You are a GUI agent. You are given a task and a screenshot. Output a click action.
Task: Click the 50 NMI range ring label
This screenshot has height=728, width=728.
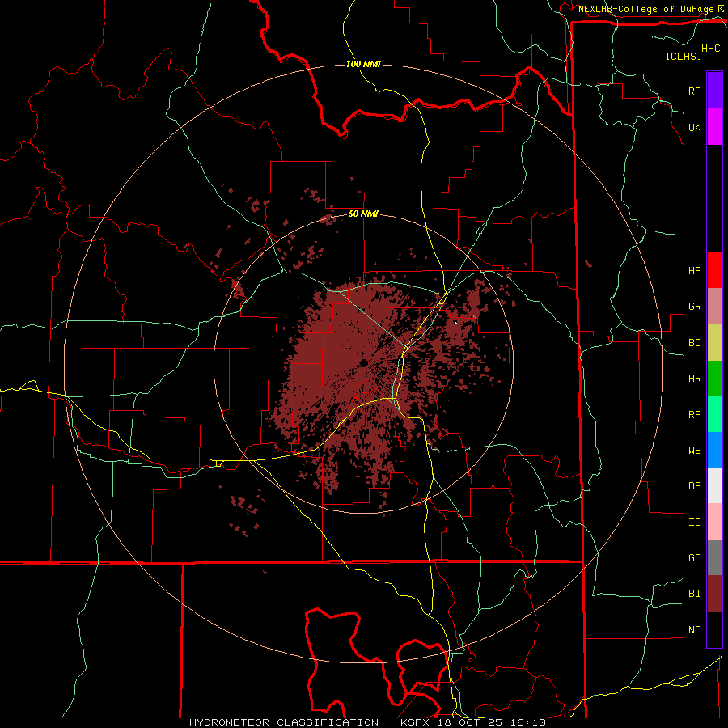[x=363, y=214]
